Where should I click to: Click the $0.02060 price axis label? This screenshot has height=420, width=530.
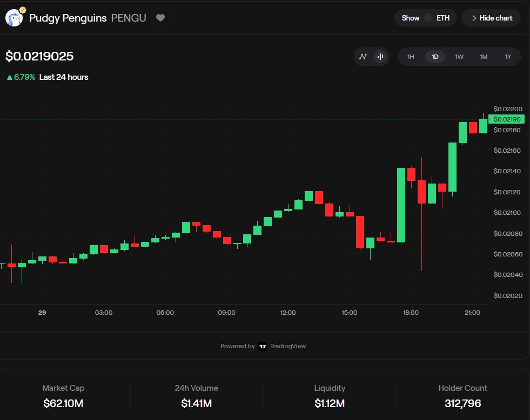(x=508, y=254)
